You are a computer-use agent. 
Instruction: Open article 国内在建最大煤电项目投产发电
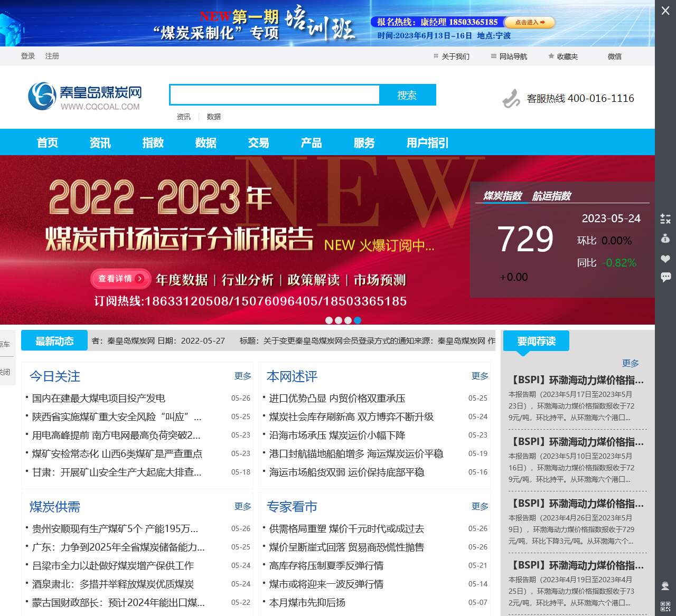[x=99, y=399]
